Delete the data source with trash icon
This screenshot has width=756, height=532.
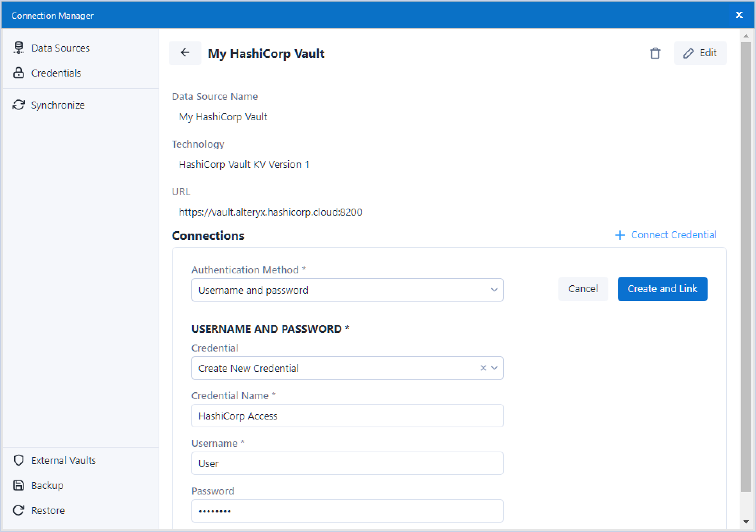pos(655,53)
